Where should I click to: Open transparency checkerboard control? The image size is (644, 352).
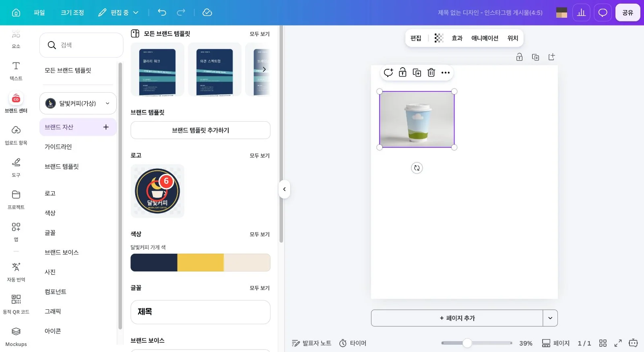click(x=439, y=38)
